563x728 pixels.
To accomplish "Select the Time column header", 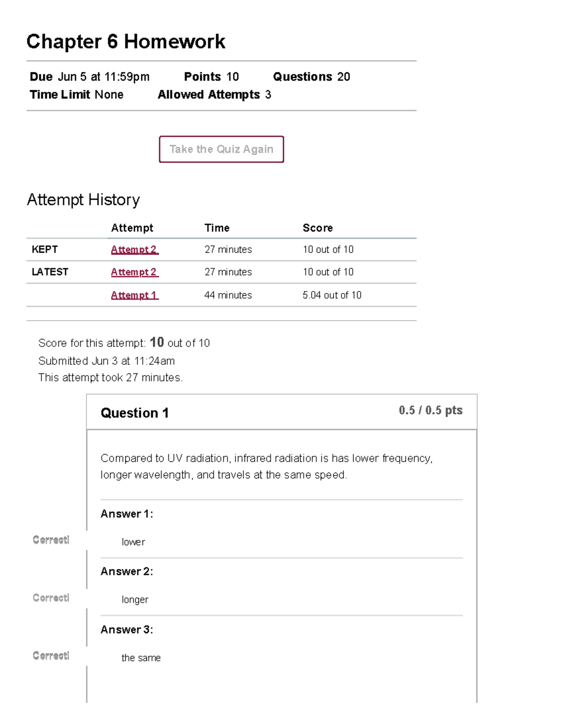I will pos(217,228).
